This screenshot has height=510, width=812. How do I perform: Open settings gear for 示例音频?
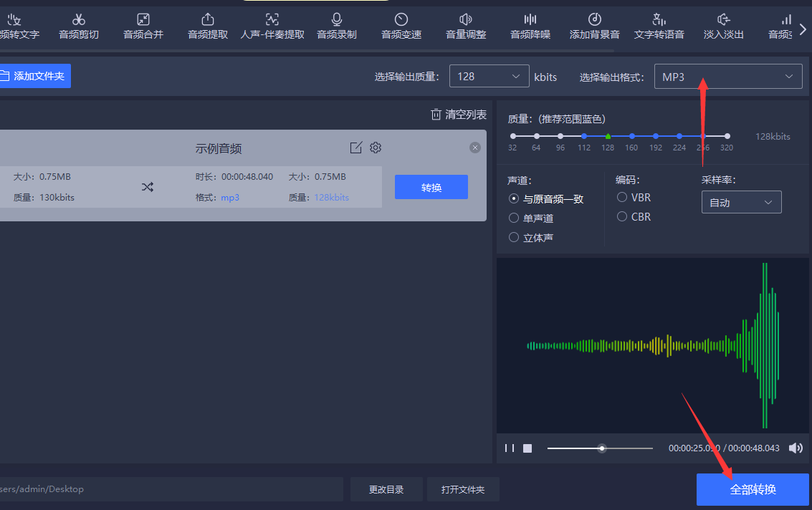pos(376,148)
